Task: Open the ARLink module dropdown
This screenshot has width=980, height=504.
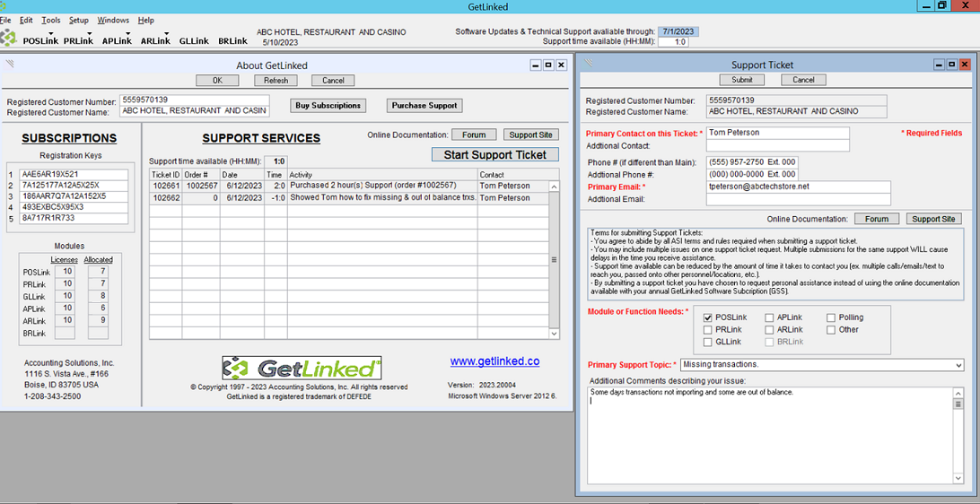Action: [155, 40]
